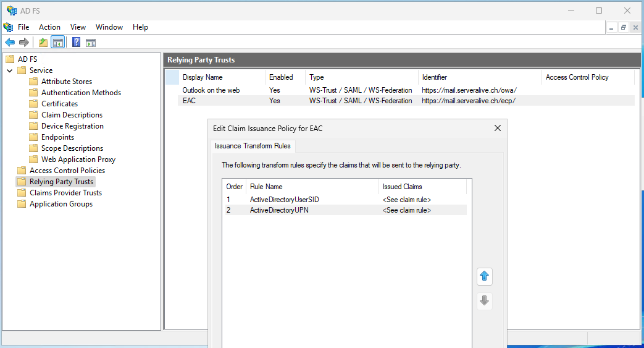Open Device Registration folder
The height and width of the screenshot is (348, 644).
coord(72,126)
